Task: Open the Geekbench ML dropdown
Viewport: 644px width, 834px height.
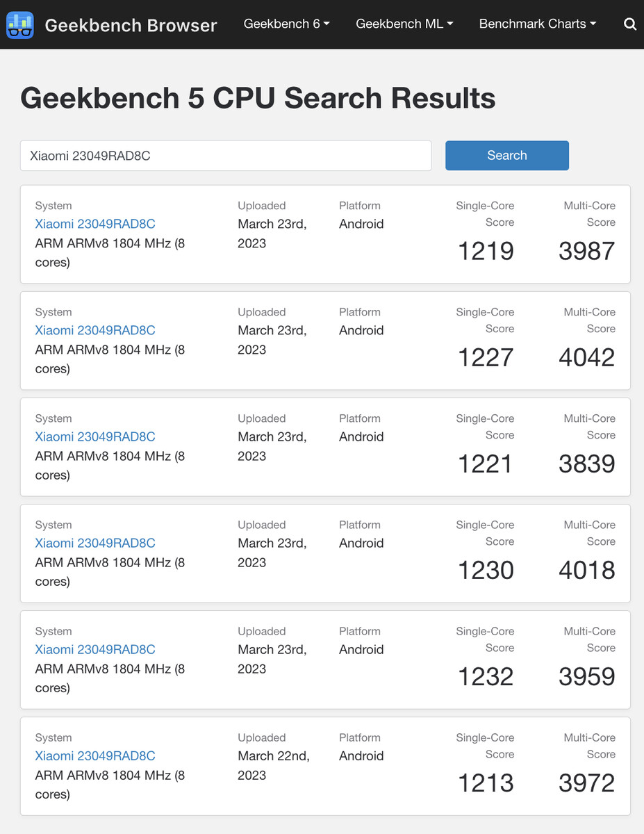Action: (404, 24)
